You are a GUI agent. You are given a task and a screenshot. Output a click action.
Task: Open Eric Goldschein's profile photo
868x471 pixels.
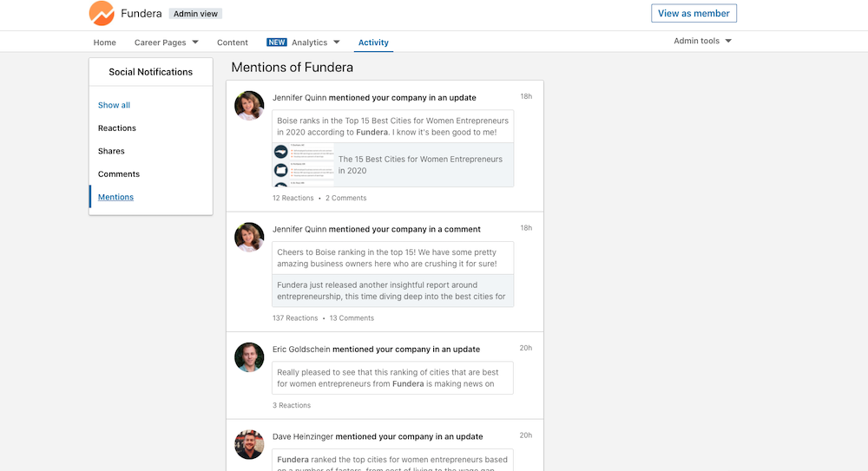point(249,357)
